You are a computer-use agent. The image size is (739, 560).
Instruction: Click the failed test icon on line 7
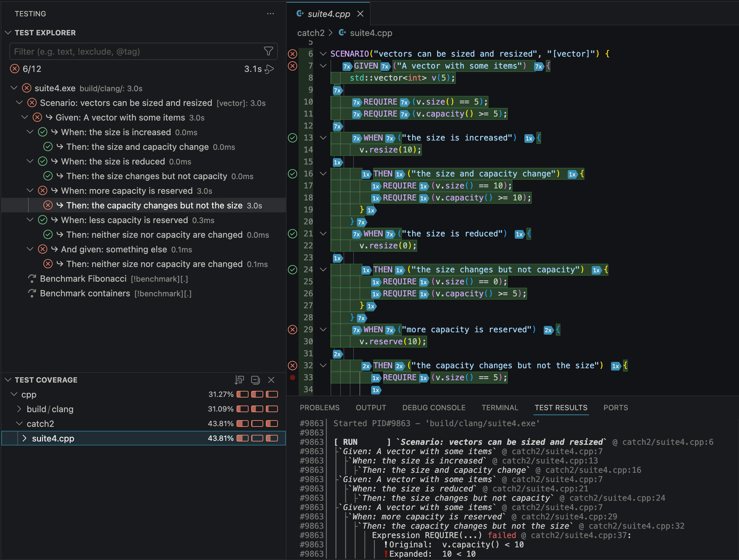tap(292, 66)
